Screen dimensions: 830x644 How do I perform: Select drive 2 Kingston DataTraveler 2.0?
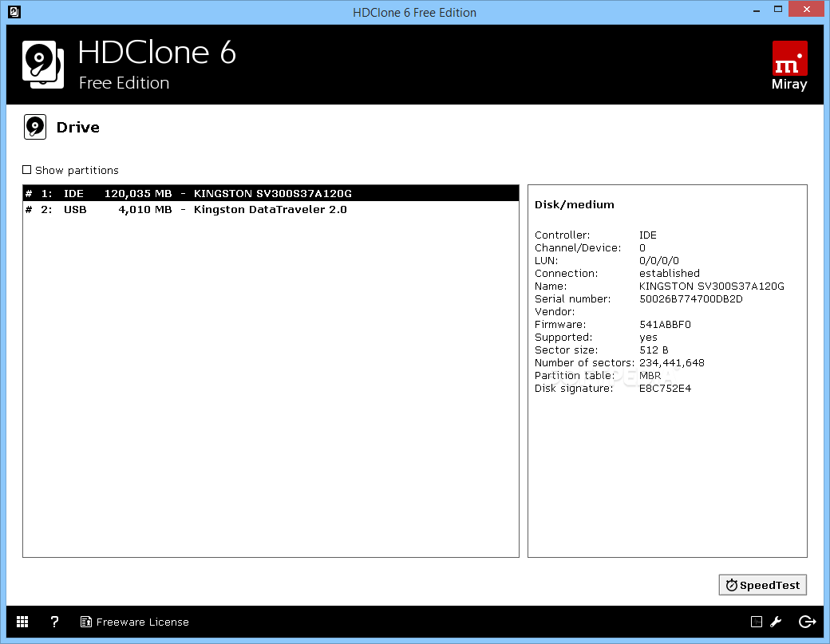tap(271, 210)
